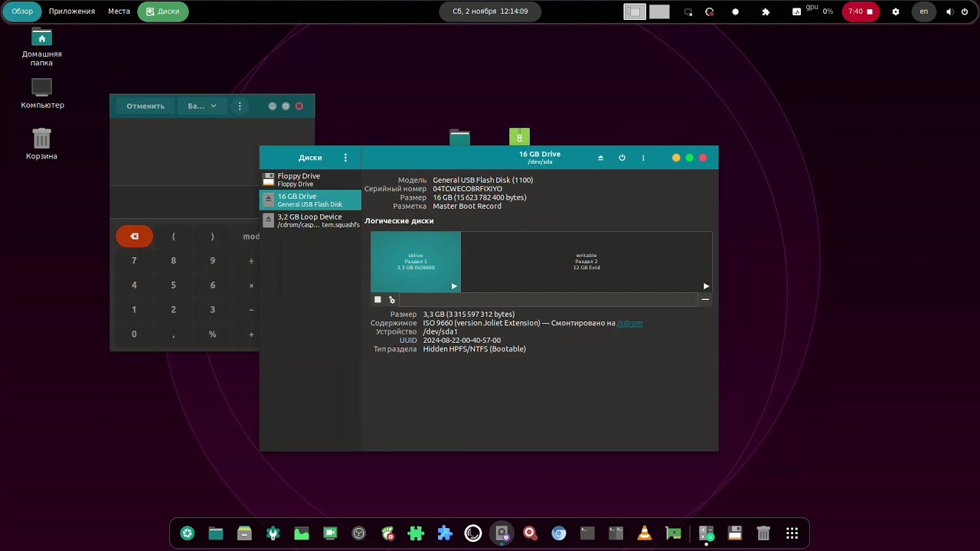This screenshot has width=980, height=551.
Task: Select the sblive partition 1 block
Action: click(416, 262)
